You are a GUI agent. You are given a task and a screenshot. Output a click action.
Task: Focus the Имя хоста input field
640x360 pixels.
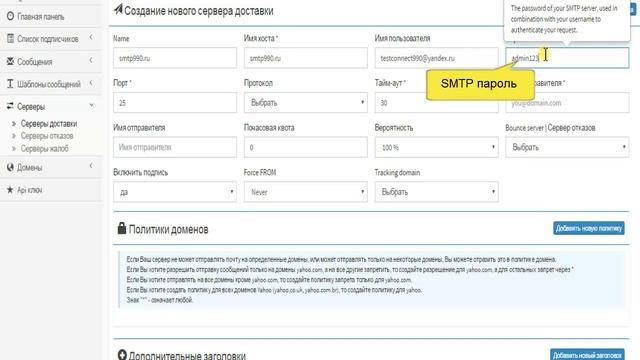tap(305, 58)
